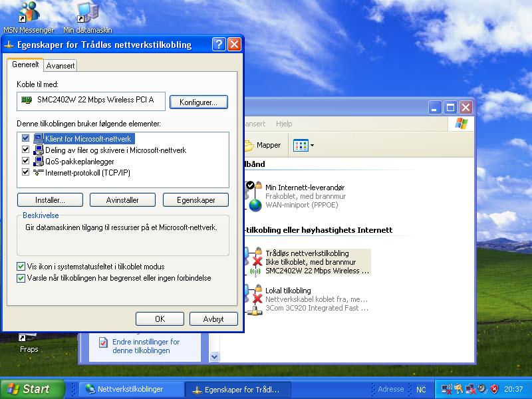Toggle Deling av filer og skrivere checkbox
Viewport: 532px width, 399px height.
pyautogui.click(x=25, y=149)
